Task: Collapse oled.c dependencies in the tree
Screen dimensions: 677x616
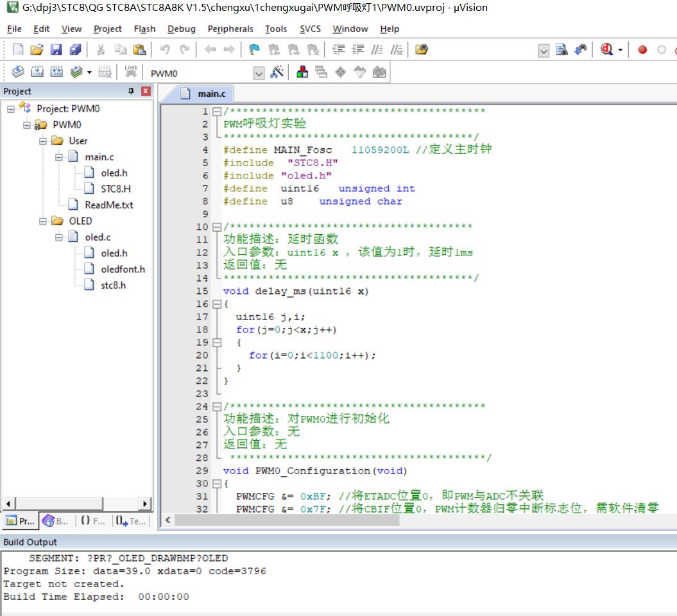Action: tap(59, 237)
